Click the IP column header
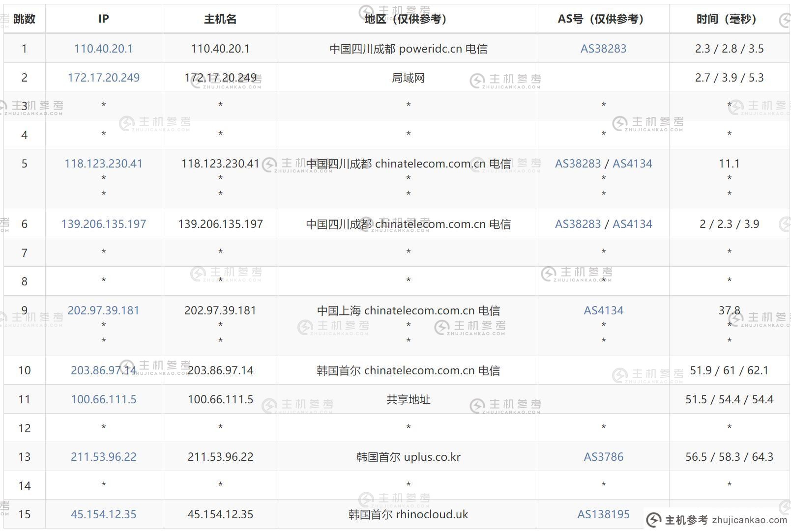This screenshot has width=791, height=532. pyautogui.click(x=103, y=19)
